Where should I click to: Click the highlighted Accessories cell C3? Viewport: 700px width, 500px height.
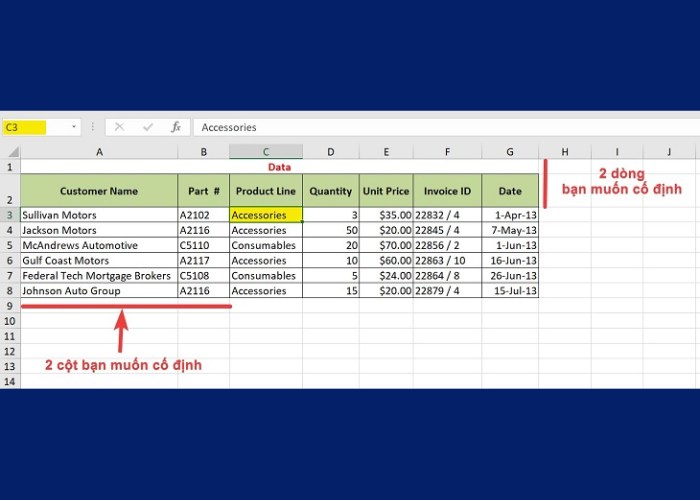click(265, 215)
